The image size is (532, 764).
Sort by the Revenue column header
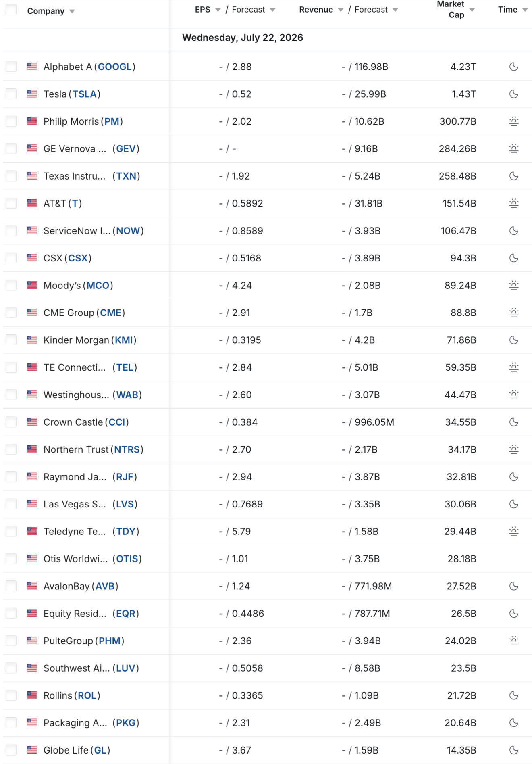pyautogui.click(x=316, y=10)
